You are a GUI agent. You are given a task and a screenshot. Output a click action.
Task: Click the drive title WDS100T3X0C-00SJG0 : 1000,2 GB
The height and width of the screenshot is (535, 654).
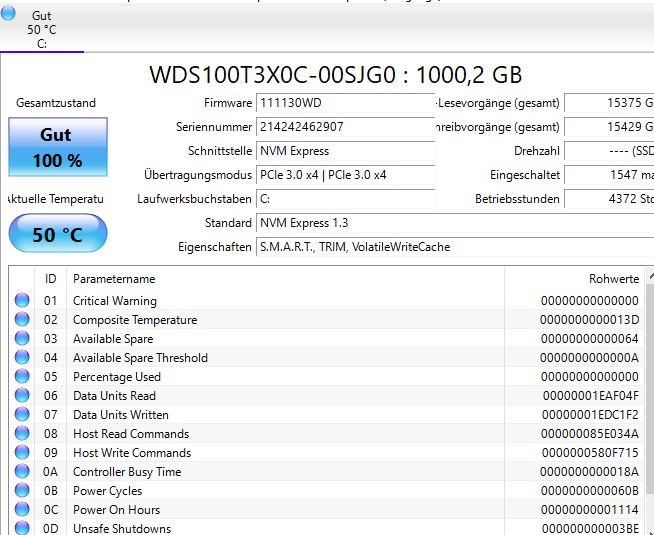pyautogui.click(x=335, y=75)
